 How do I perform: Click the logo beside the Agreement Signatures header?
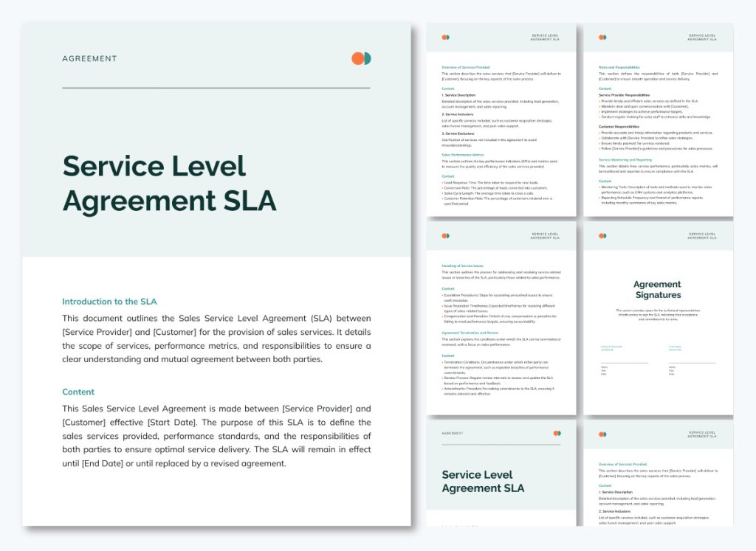602,235
